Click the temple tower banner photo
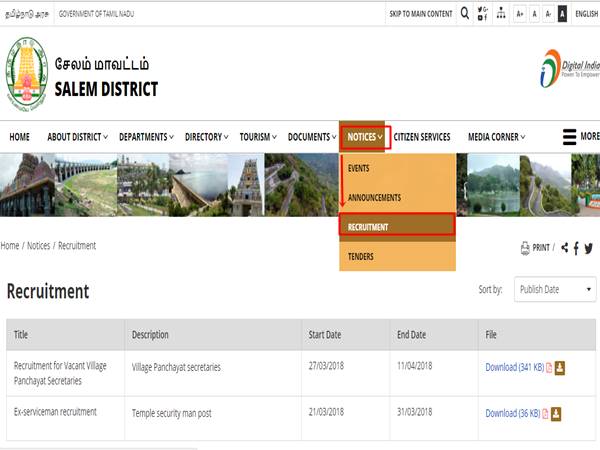Image resolution: width=600 pixels, height=450 pixels. (246, 185)
